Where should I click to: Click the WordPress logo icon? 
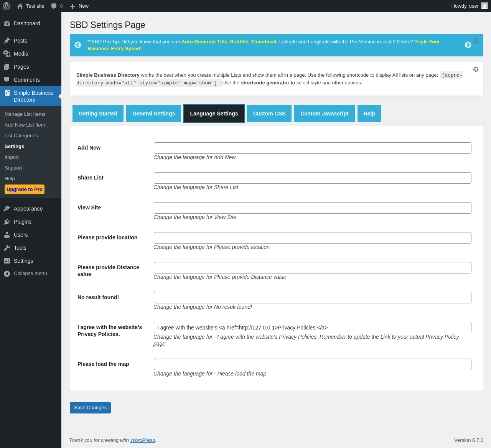point(7,6)
